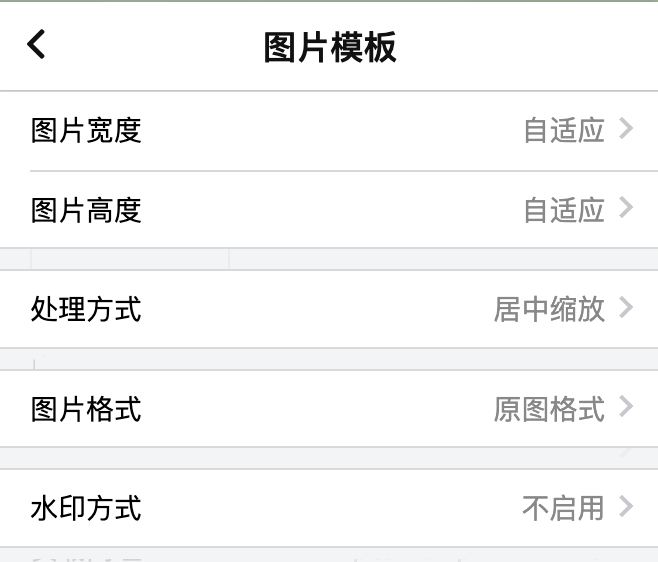This screenshot has height=562, width=658.
Task: Expand chevron beside 居中缩放
Action: pos(627,308)
